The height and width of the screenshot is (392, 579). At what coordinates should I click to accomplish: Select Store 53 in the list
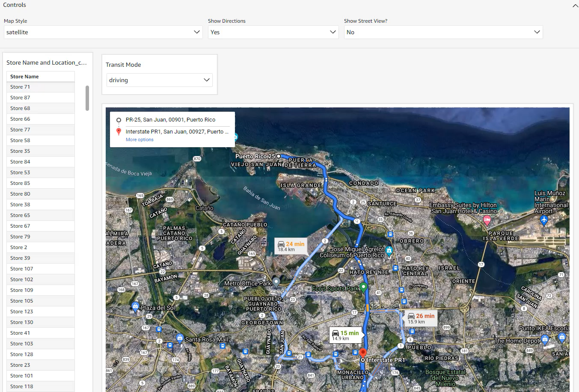pyautogui.click(x=41, y=172)
